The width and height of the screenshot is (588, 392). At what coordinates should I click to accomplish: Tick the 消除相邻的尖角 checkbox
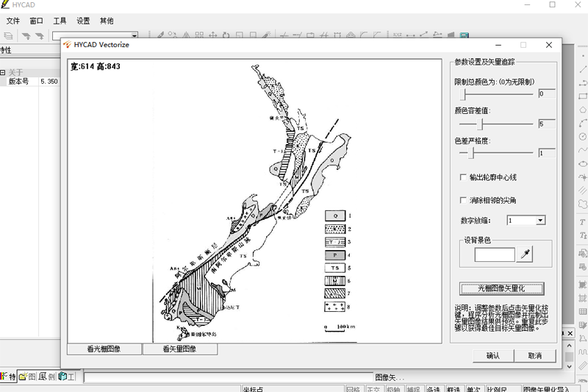tap(463, 200)
